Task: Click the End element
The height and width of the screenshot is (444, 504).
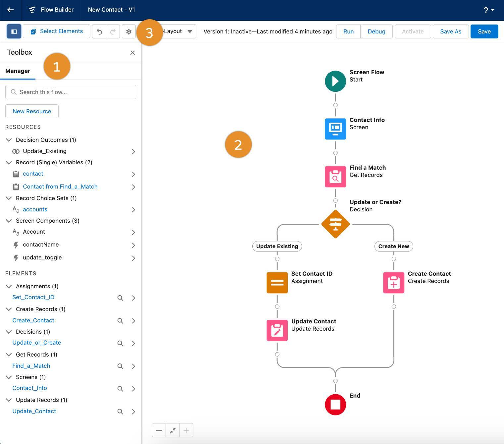Action: 335,404
